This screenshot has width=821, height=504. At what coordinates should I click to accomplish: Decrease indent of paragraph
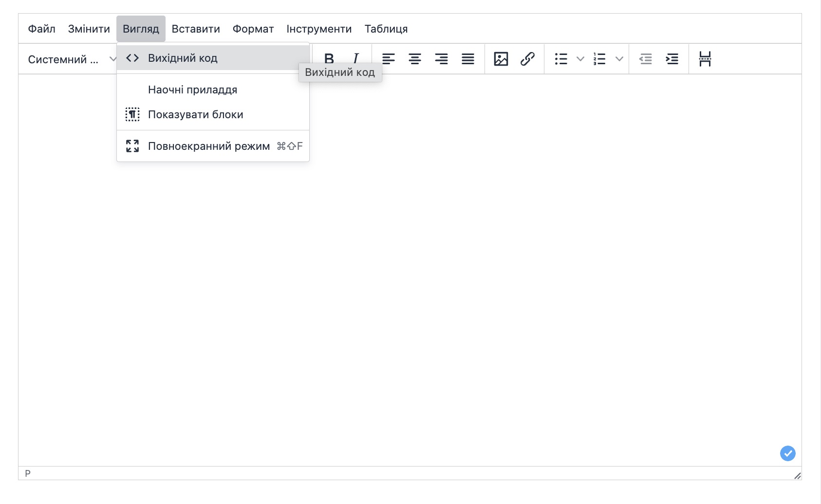click(x=645, y=59)
